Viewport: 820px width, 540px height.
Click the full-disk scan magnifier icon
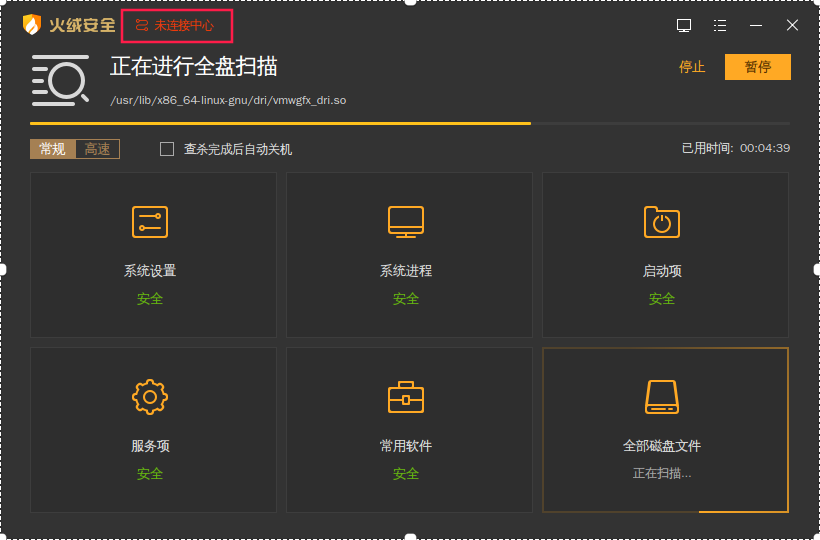pyautogui.click(x=60, y=81)
